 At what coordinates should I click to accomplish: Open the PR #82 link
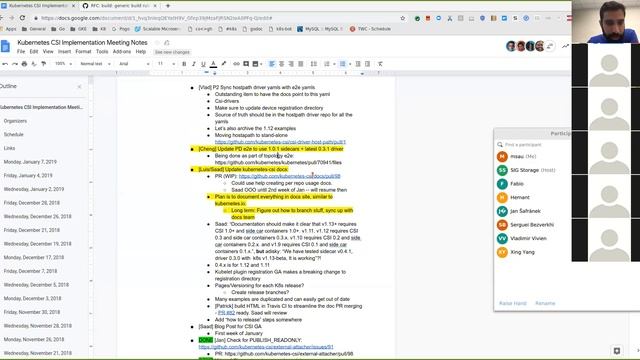227,313
